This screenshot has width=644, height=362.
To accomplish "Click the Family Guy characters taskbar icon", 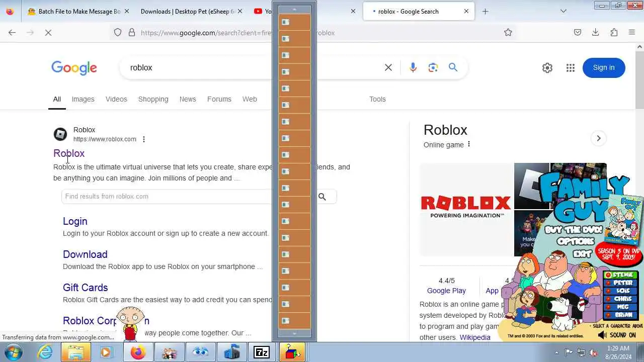I will pyautogui.click(x=170, y=352).
